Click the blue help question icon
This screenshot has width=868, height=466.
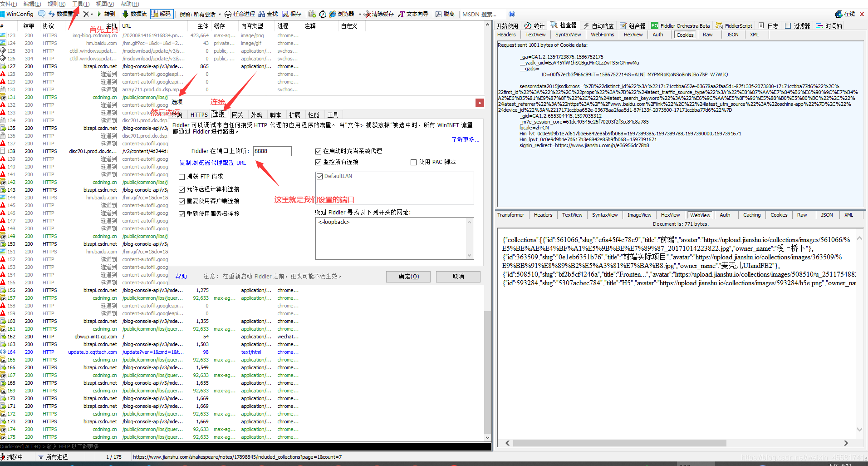(512, 14)
